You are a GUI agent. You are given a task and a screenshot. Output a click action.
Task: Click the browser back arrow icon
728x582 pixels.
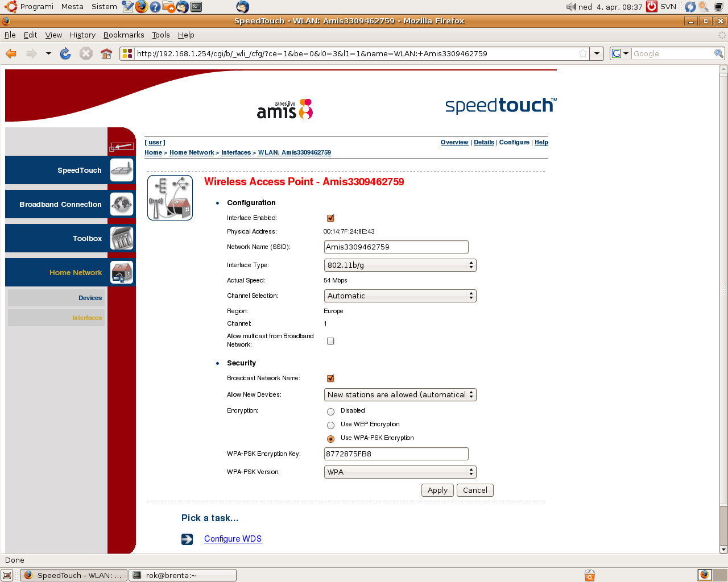coord(11,53)
